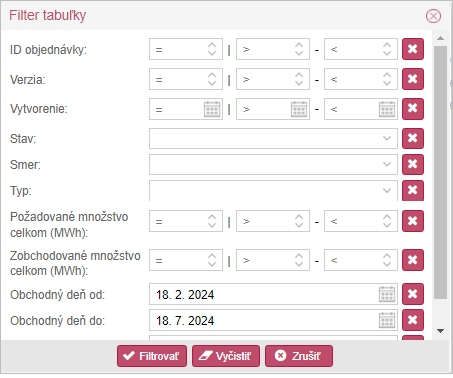Open calendar for Vytvorenie equals field
Image resolution: width=453 pixels, height=378 pixels.
tap(212, 109)
